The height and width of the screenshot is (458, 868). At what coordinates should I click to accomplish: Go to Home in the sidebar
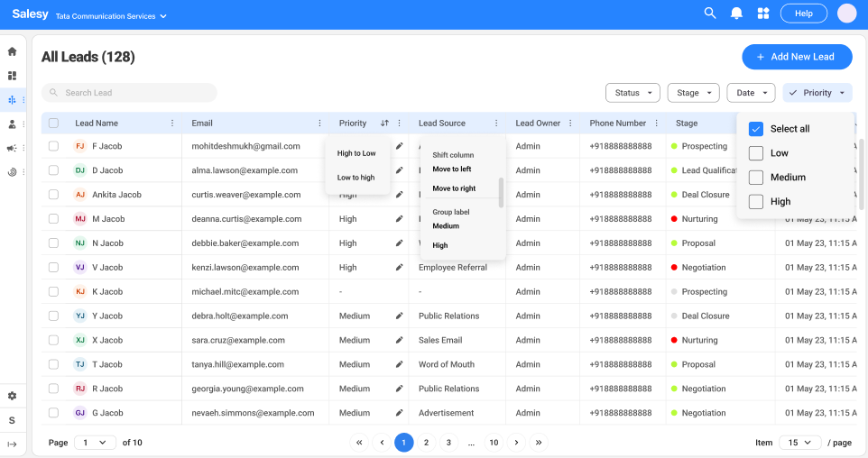pyautogui.click(x=12, y=51)
